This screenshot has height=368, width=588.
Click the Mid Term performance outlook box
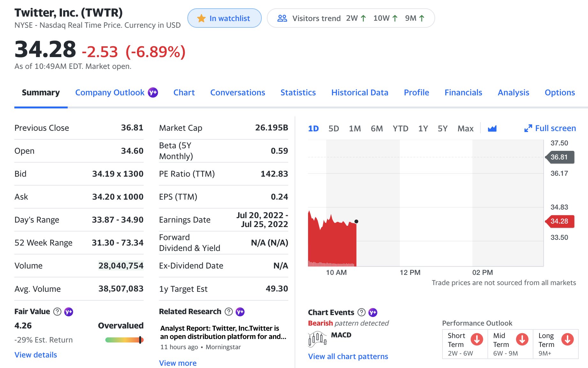(510, 344)
